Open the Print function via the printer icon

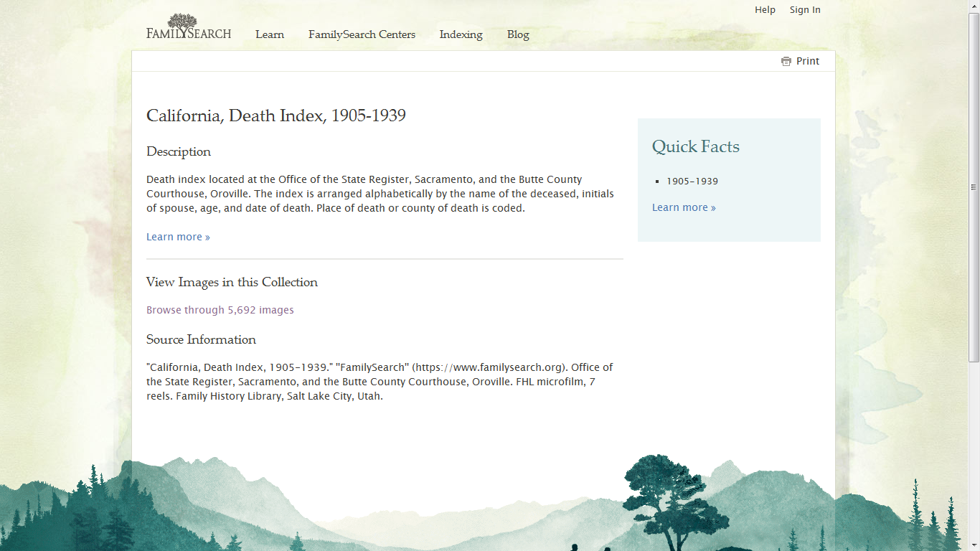point(786,61)
